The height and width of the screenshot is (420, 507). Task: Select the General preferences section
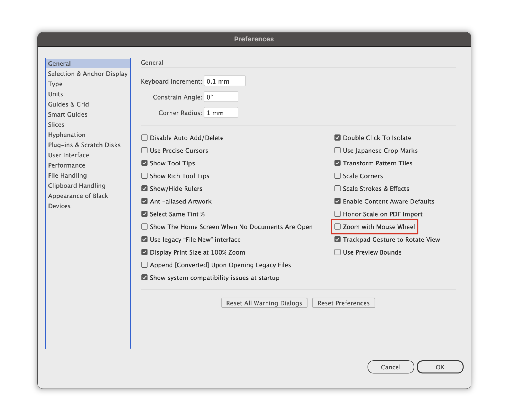pos(59,63)
